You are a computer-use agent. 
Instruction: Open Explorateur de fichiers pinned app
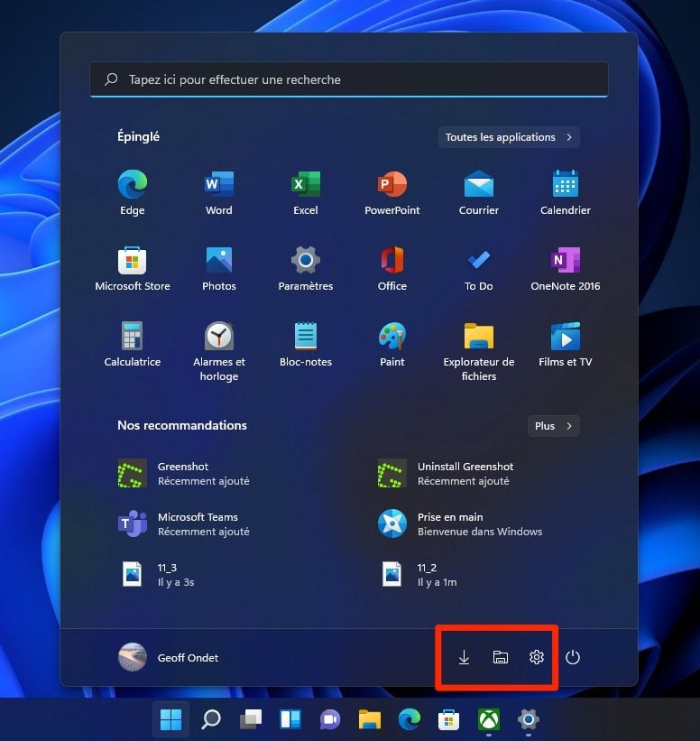[478, 351]
